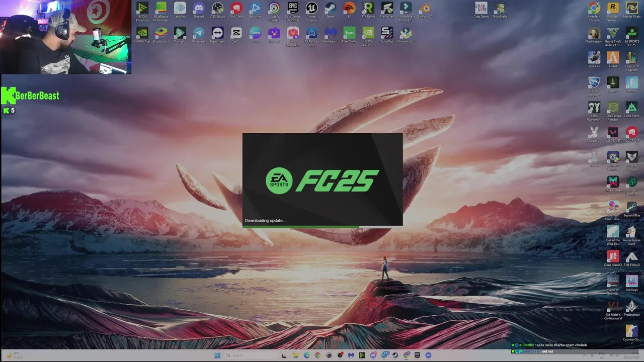Open the RTX Remix shortcut
Image resolution: width=644 pixels, height=362 pixels.
pyautogui.click(x=368, y=11)
